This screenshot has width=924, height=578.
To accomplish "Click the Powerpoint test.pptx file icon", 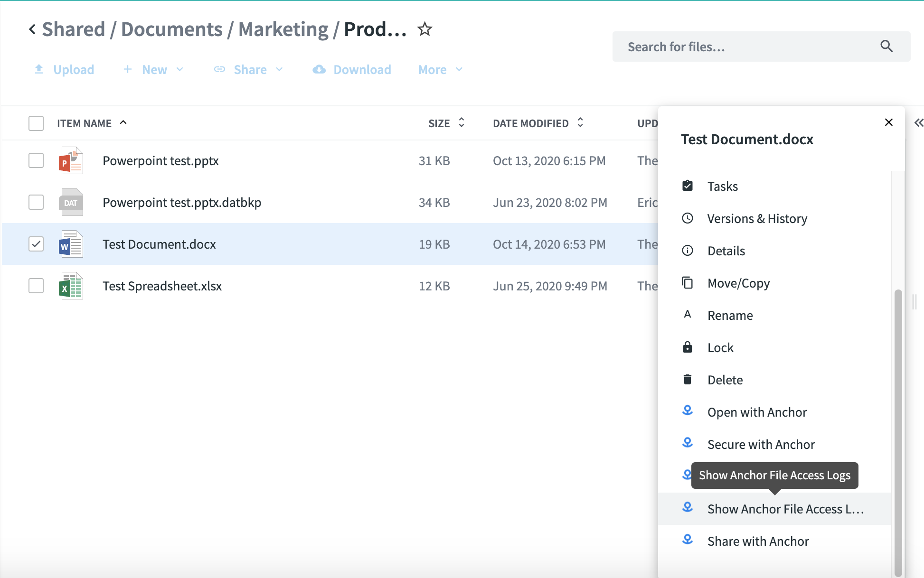I will (71, 161).
